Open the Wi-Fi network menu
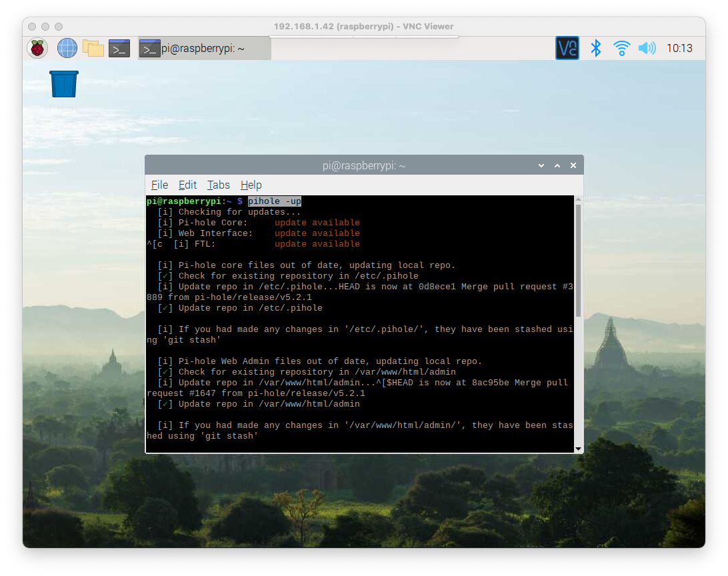Screen dimensions: 728x576 point(621,48)
